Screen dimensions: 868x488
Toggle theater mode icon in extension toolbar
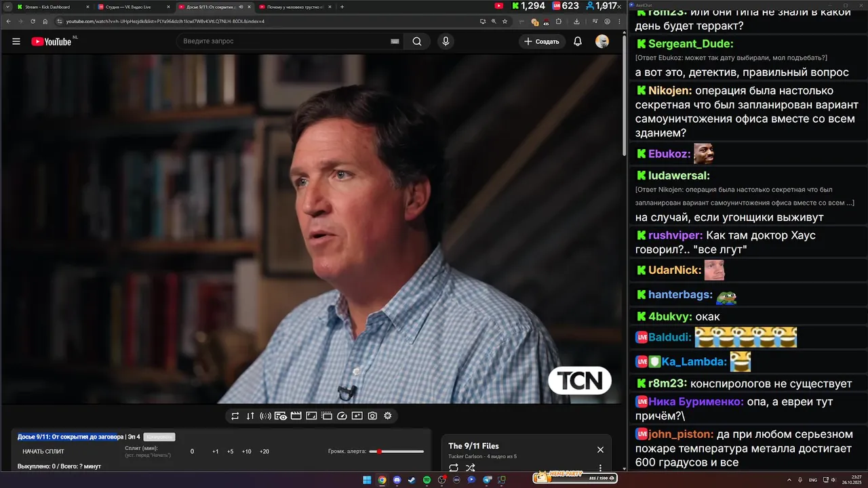coord(311,416)
